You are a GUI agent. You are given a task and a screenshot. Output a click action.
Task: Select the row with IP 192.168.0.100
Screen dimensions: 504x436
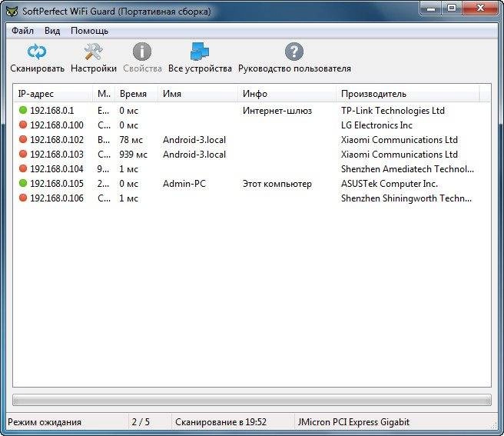pyautogui.click(x=252, y=125)
